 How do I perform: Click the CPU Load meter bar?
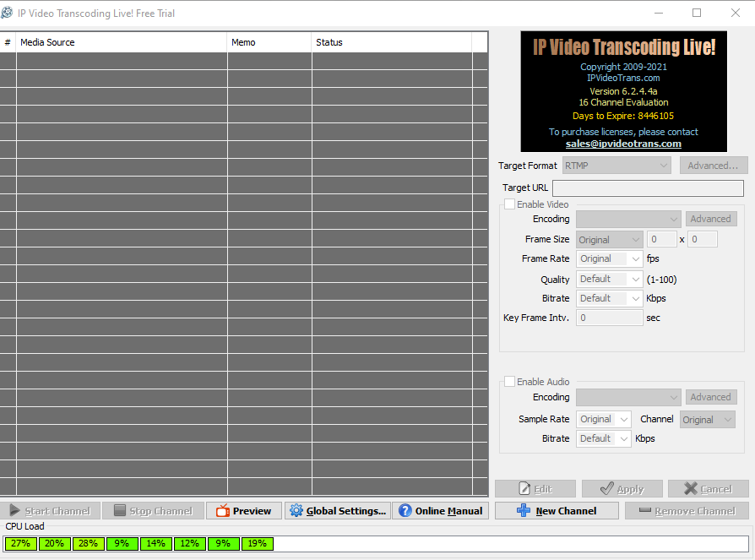(376, 544)
